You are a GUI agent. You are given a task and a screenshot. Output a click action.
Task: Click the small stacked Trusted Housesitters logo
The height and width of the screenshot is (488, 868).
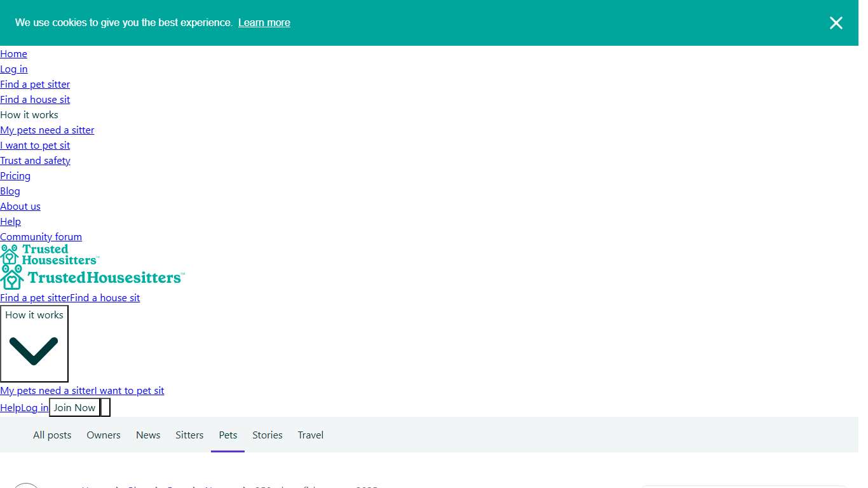pos(50,254)
